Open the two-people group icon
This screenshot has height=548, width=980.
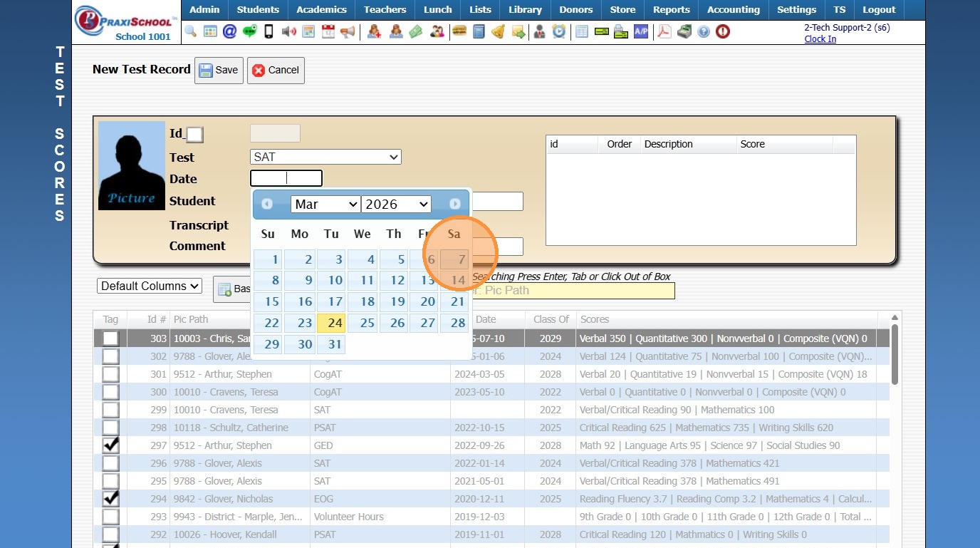(437, 31)
